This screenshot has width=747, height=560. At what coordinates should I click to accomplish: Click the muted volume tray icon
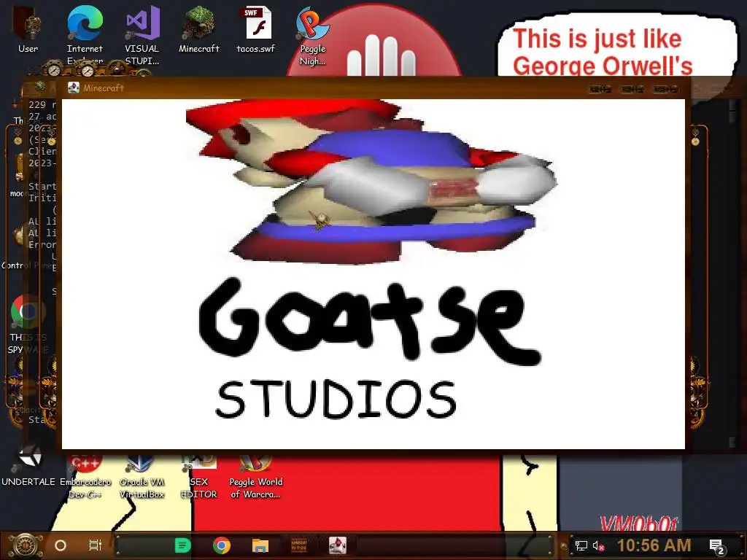coord(598,545)
